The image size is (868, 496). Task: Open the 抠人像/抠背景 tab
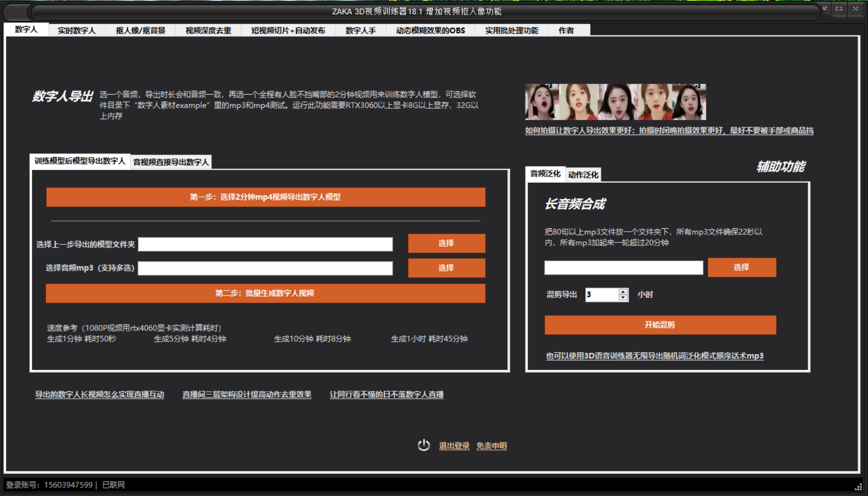(141, 30)
